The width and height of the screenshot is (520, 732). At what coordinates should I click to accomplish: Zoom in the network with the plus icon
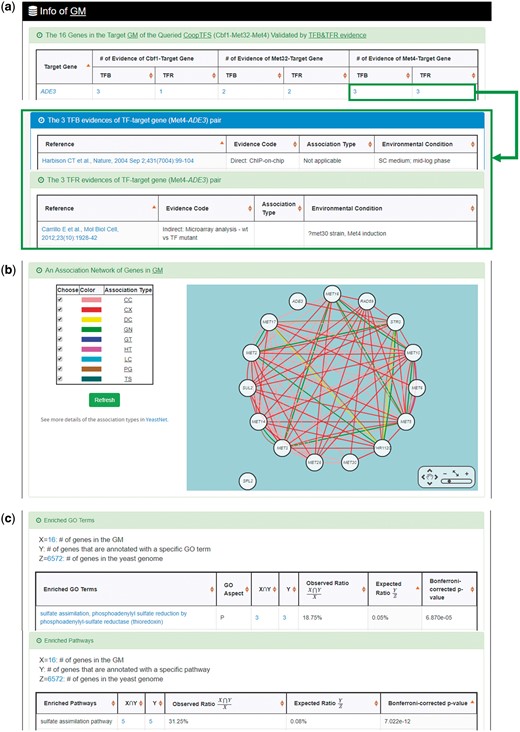pyautogui.click(x=466, y=473)
